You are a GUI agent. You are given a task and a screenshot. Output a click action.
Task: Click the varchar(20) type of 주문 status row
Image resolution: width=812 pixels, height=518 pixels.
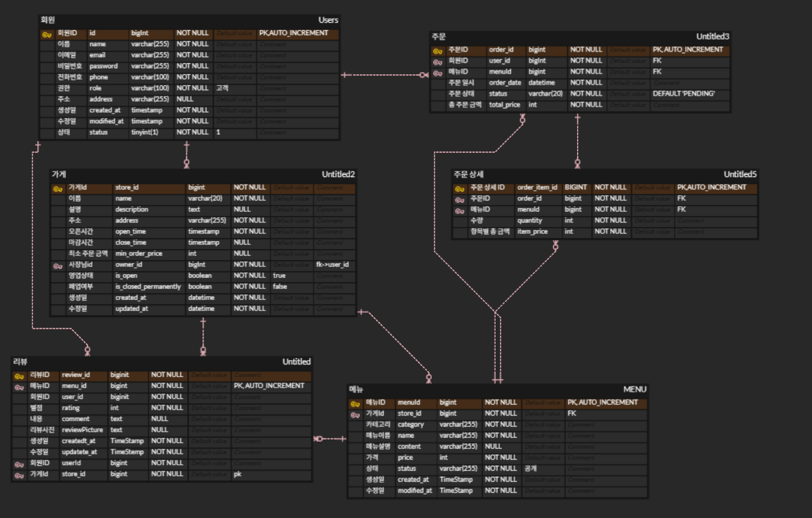[x=545, y=94]
